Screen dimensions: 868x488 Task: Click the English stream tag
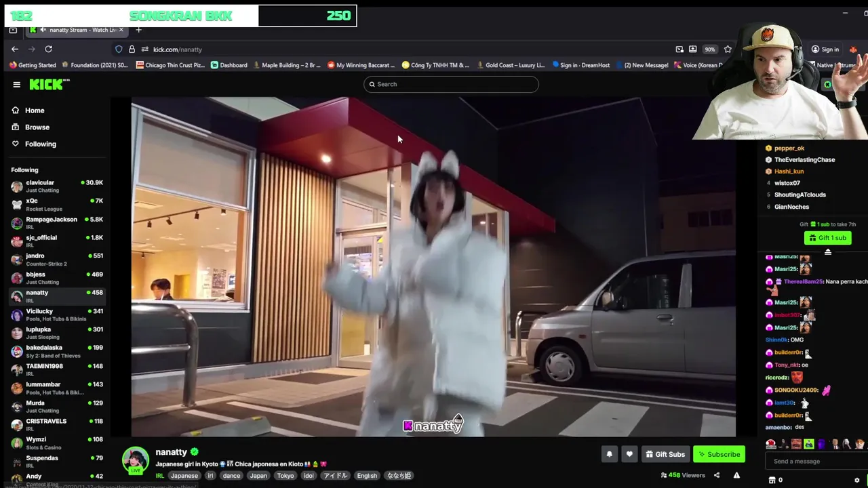click(x=367, y=476)
